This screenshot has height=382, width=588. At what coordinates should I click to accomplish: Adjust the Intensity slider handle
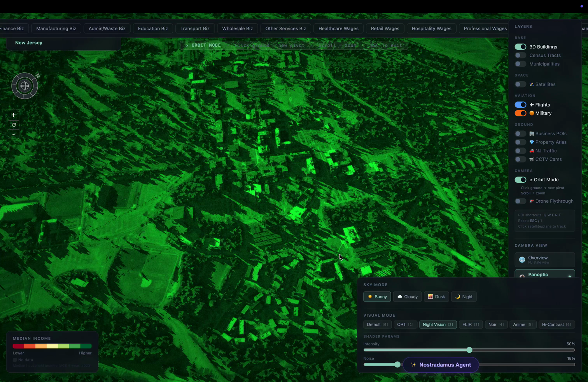(469, 350)
